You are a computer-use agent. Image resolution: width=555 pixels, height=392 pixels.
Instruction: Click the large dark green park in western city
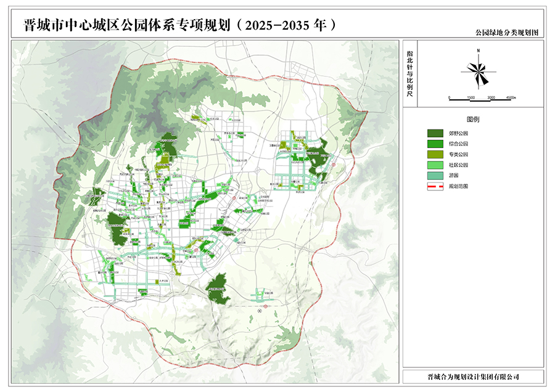[x=117, y=226]
